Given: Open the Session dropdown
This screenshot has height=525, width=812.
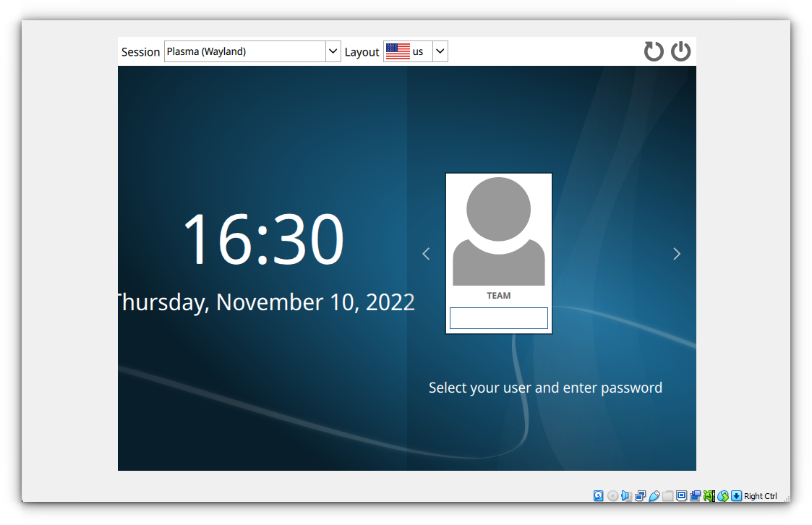Looking at the screenshot, I should coord(252,51).
